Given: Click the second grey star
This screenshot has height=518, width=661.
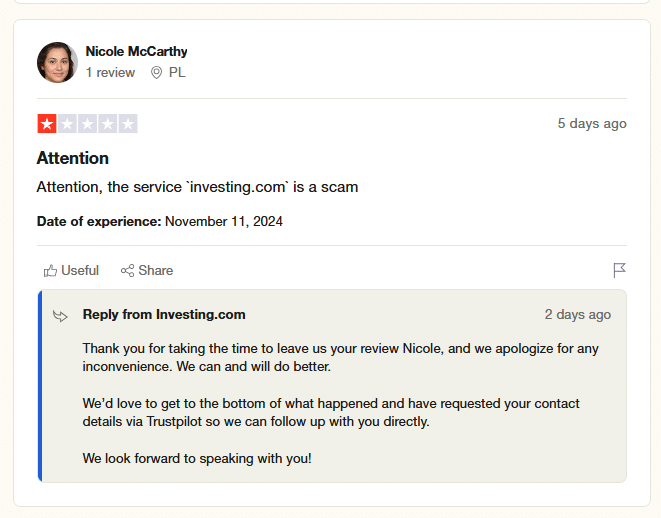Looking at the screenshot, I should (x=67, y=123).
